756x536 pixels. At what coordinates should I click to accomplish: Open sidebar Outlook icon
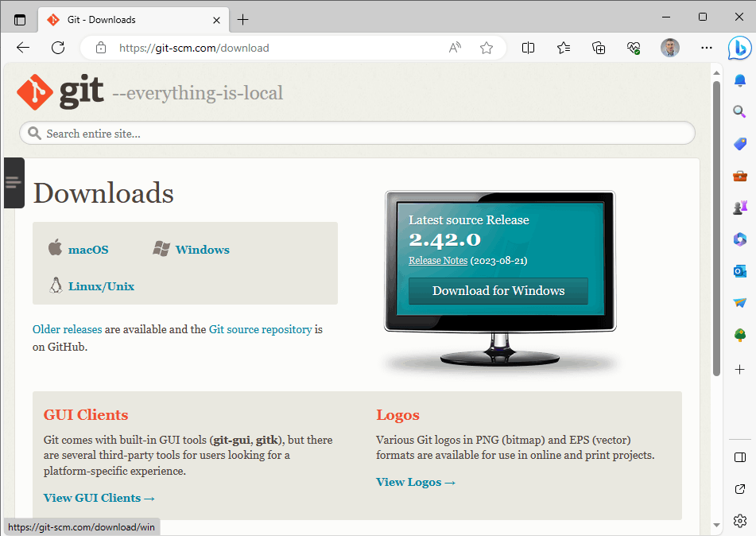pos(739,271)
